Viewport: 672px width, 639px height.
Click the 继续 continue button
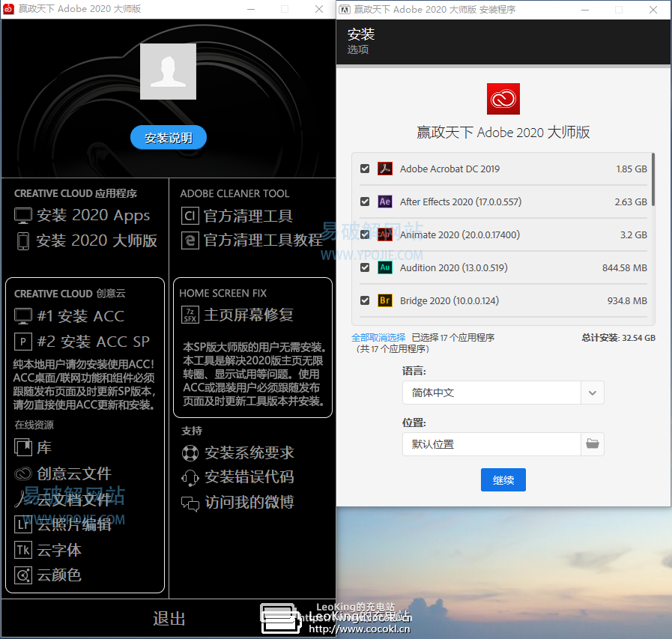[x=503, y=480]
